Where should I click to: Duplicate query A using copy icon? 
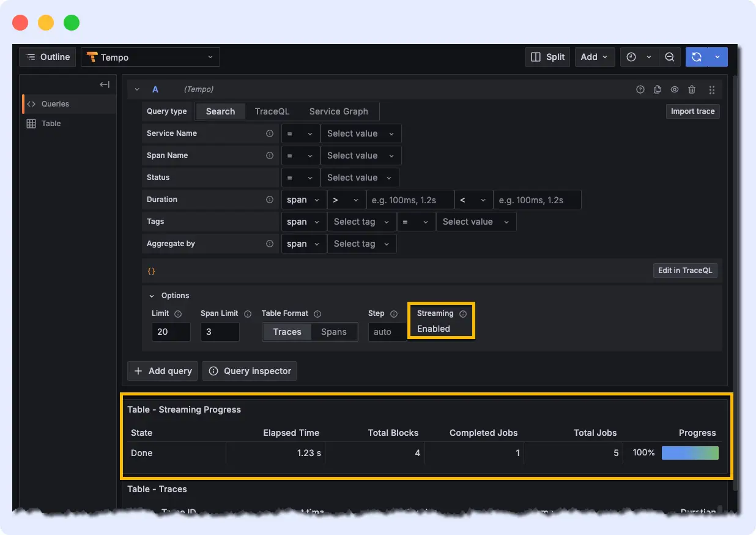point(658,89)
